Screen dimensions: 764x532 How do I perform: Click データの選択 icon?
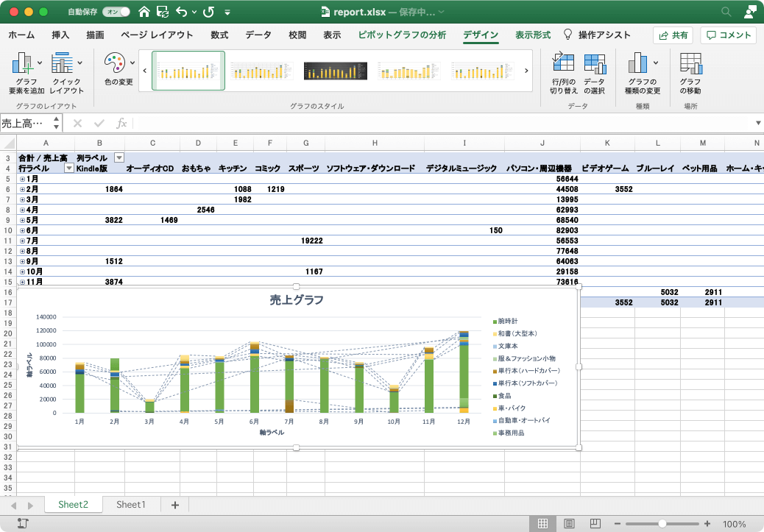595,63
